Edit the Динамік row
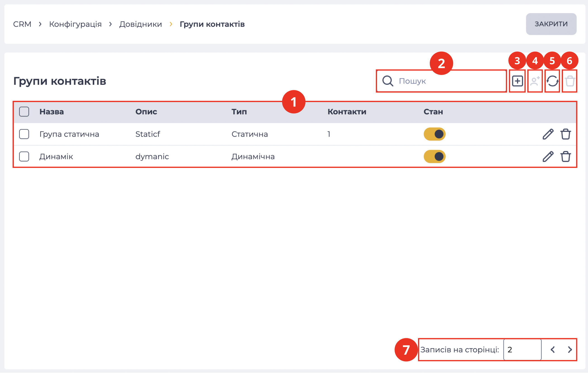The height and width of the screenshot is (373, 588). (548, 157)
